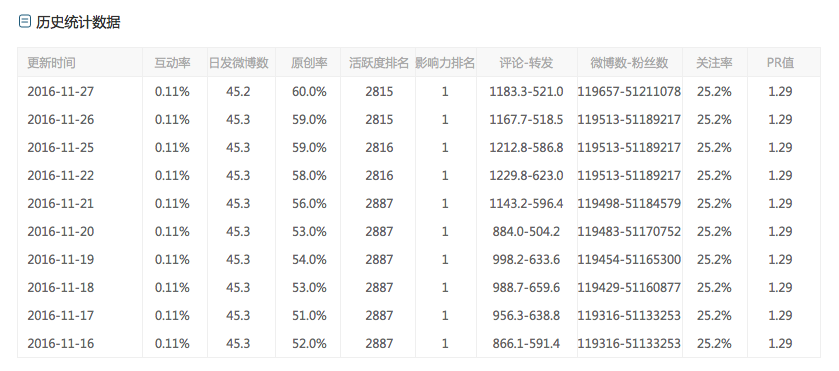Click the 2016-11-27 date cell
The height and width of the screenshot is (371, 839).
click(60, 92)
